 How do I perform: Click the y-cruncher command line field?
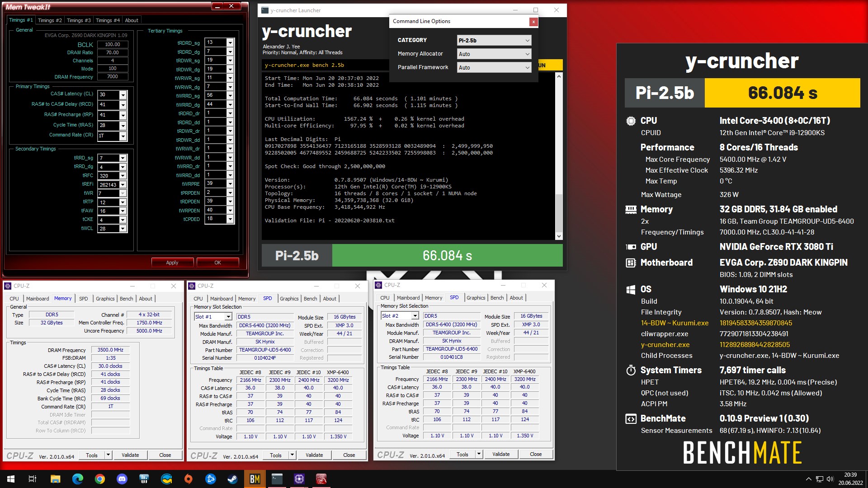click(x=325, y=65)
